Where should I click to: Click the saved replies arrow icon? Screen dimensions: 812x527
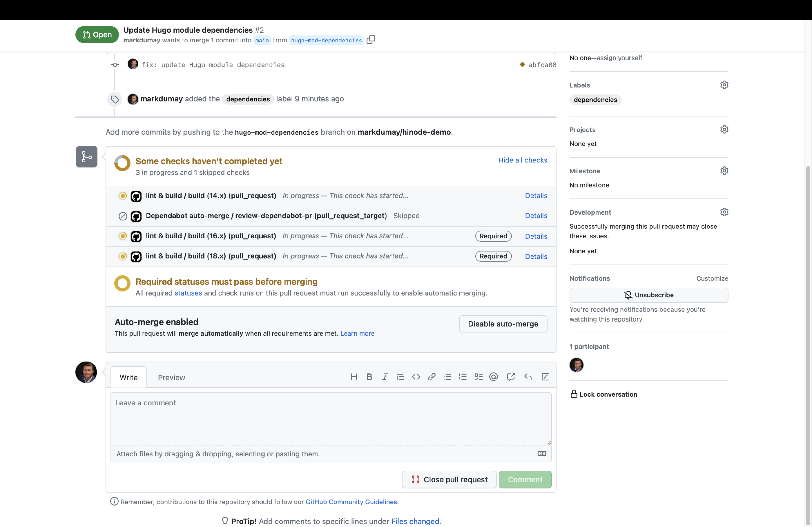[528, 377]
